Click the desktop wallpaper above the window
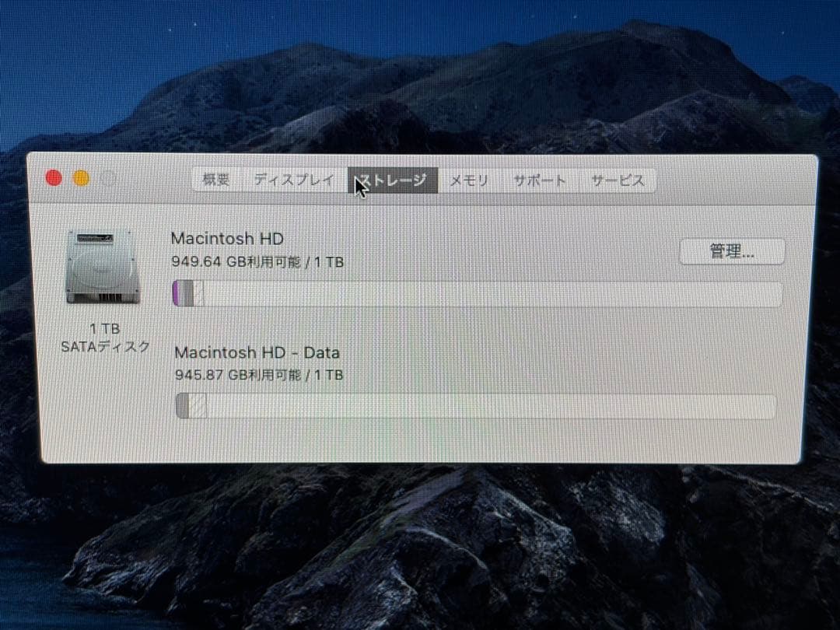 click(x=420, y=78)
